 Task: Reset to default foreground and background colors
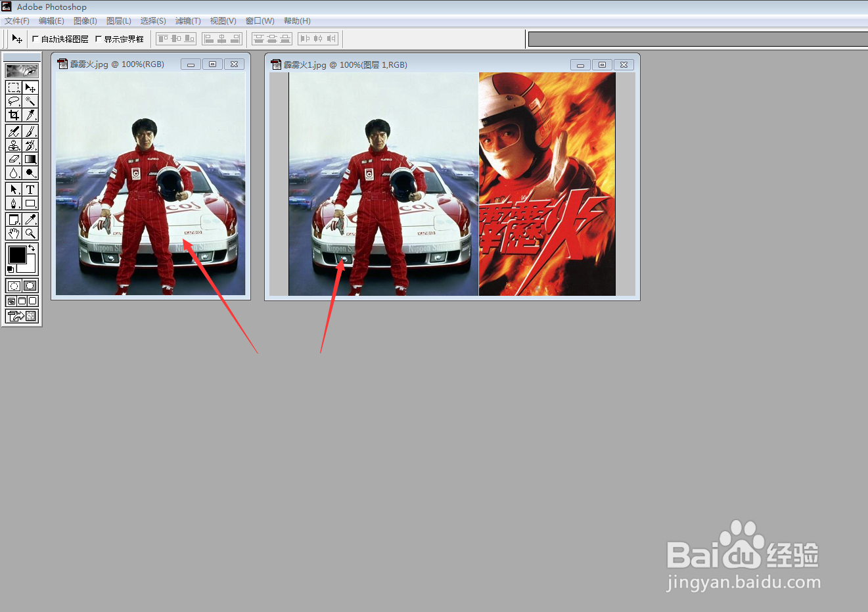click(10, 270)
